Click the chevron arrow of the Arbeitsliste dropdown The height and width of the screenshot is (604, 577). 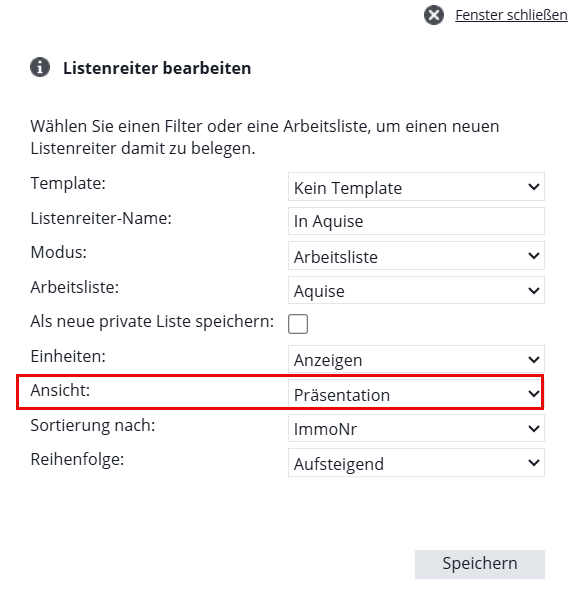tap(533, 290)
